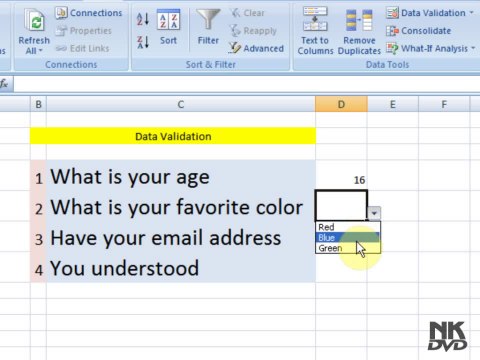Click the Data Validation icon
The height and width of the screenshot is (360, 480).
click(x=392, y=13)
